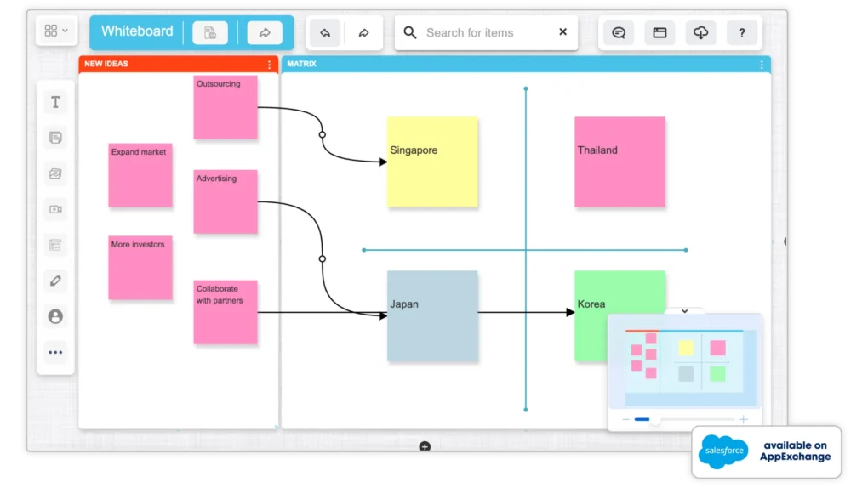Select the Text tool

[x=55, y=102]
